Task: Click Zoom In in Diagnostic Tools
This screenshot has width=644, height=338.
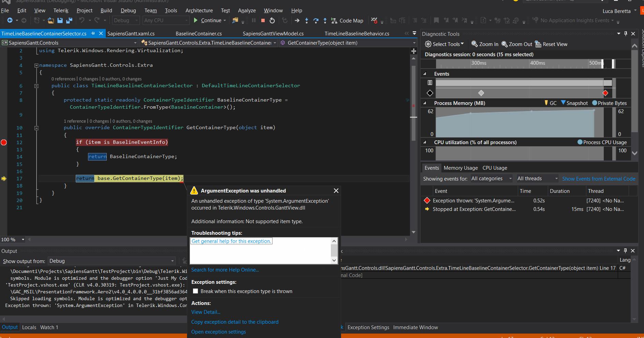Action: click(485, 44)
